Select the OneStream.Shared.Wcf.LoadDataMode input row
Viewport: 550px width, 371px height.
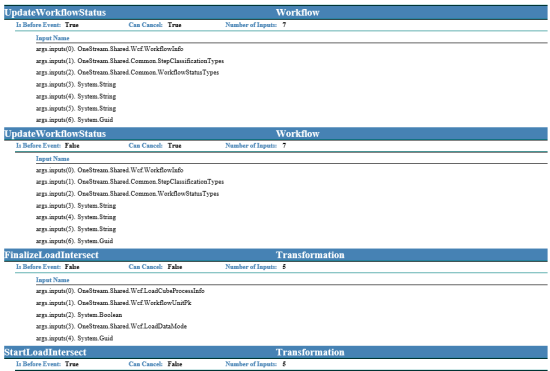(x=111, y=326)
